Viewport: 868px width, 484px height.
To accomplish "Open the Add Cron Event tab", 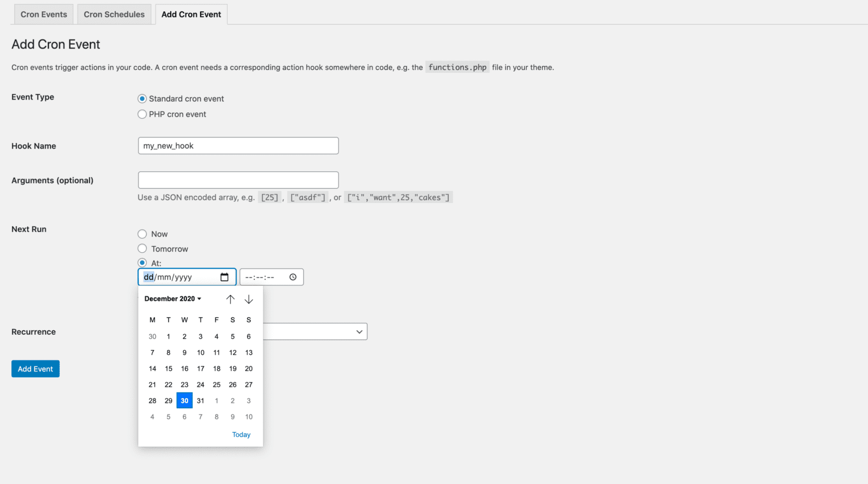I will 191,14.
